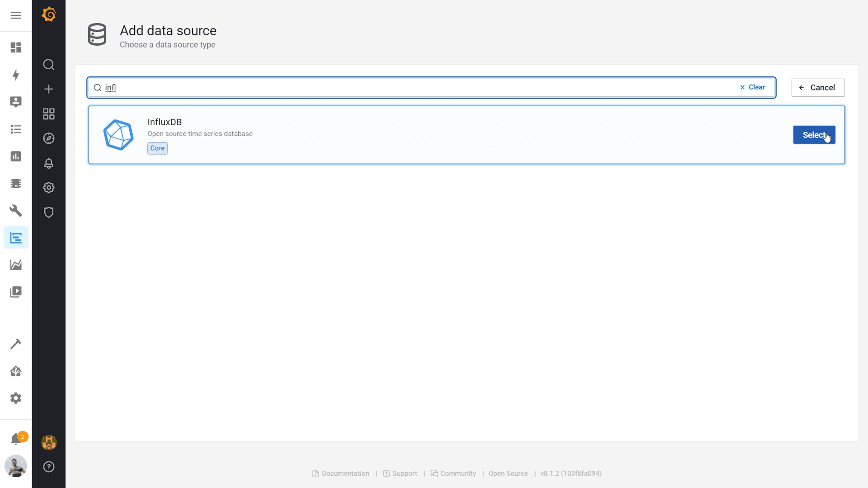Screen dimensions: 868x488
Task: Open the Dashboards panel icon
Action: point(48,114)
